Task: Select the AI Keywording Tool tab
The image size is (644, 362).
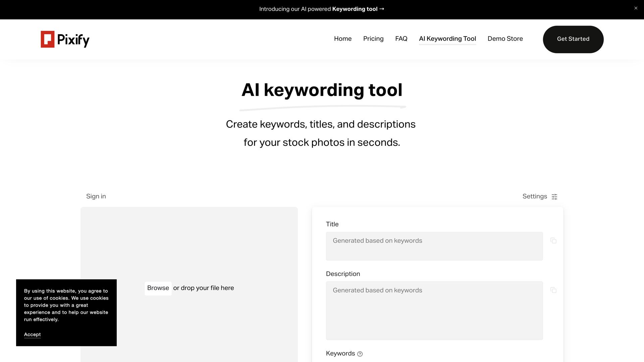Action: coord(447,39)
